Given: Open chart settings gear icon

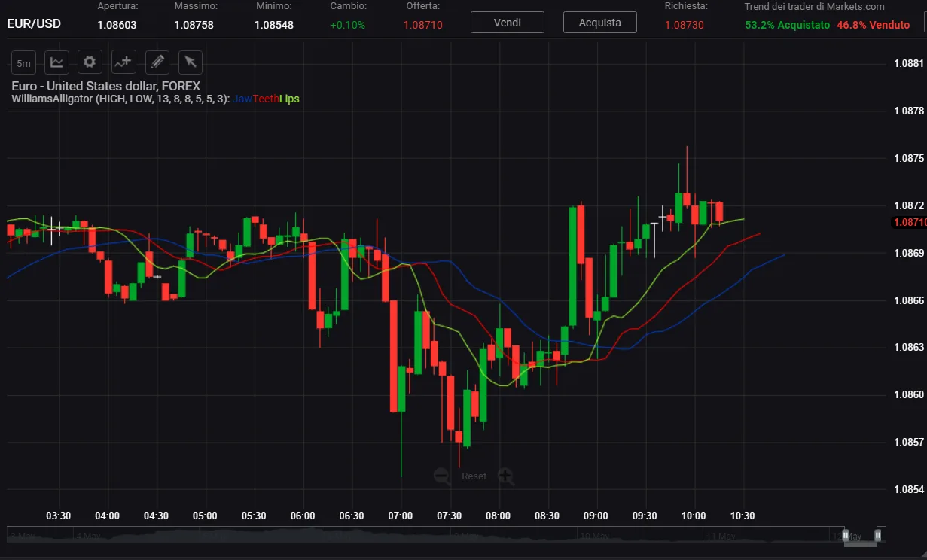Looking at the screenshot, I should 90,62.
